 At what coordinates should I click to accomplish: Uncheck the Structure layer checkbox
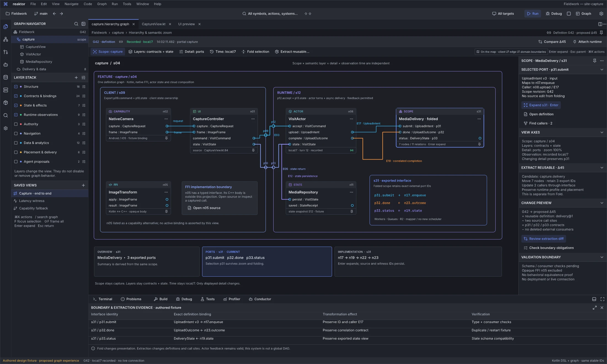(x=16, y=87)
